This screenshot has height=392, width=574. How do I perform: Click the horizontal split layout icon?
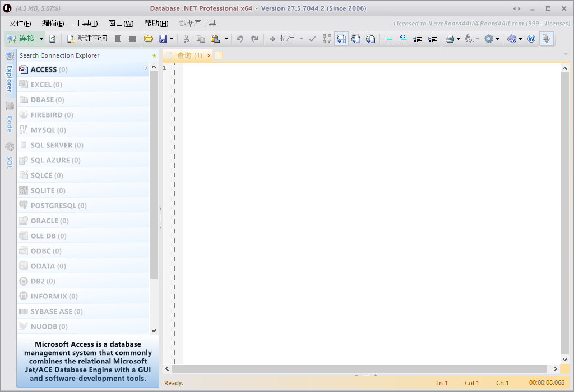coord(132,39)
